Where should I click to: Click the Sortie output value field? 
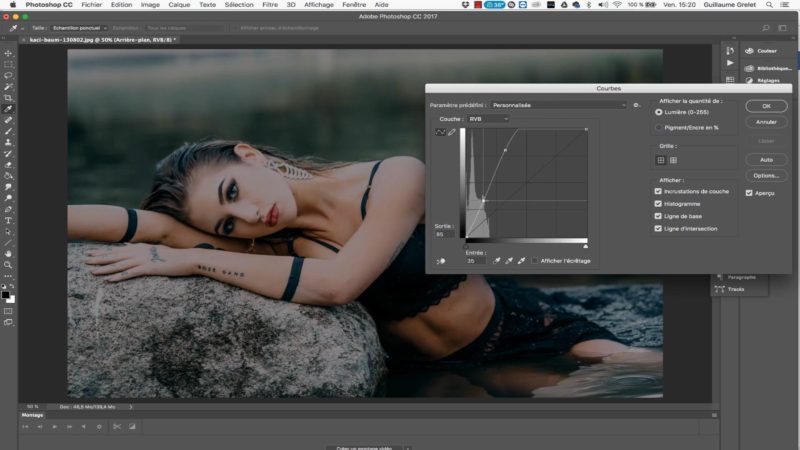(x=444, y=234)
